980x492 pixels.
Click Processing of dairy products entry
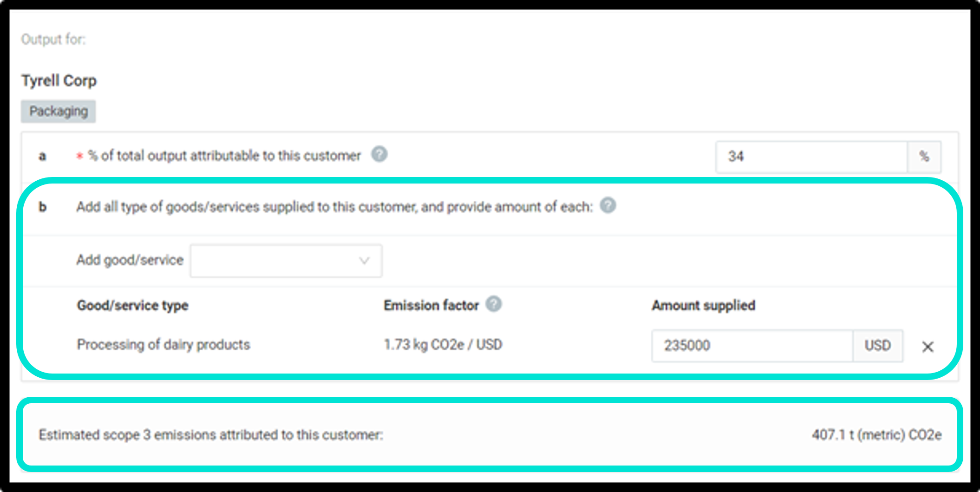point(163,345)
